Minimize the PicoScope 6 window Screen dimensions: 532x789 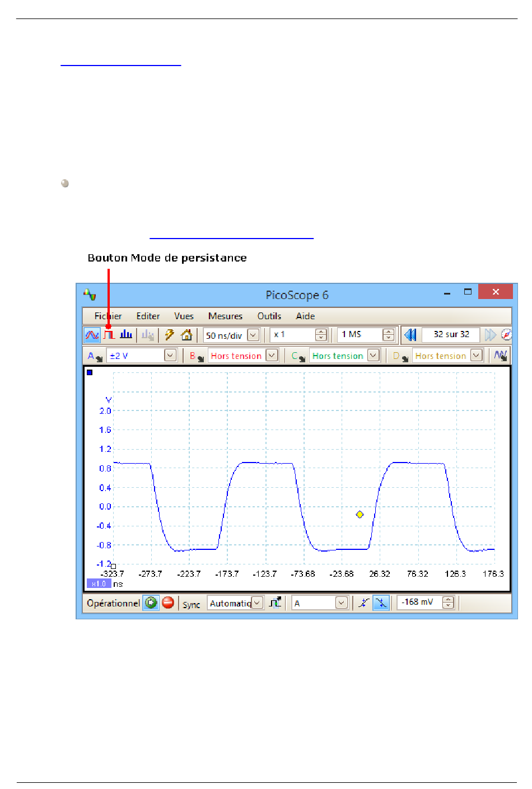click(447, 293)
